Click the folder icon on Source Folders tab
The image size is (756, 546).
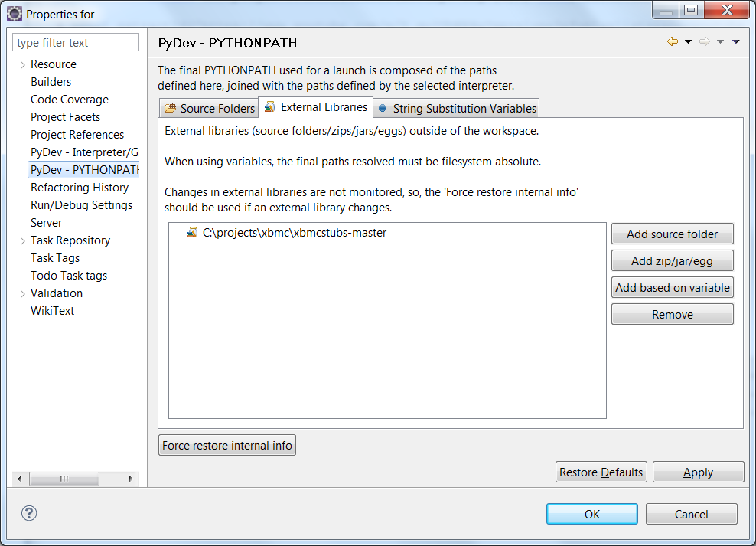171,107
